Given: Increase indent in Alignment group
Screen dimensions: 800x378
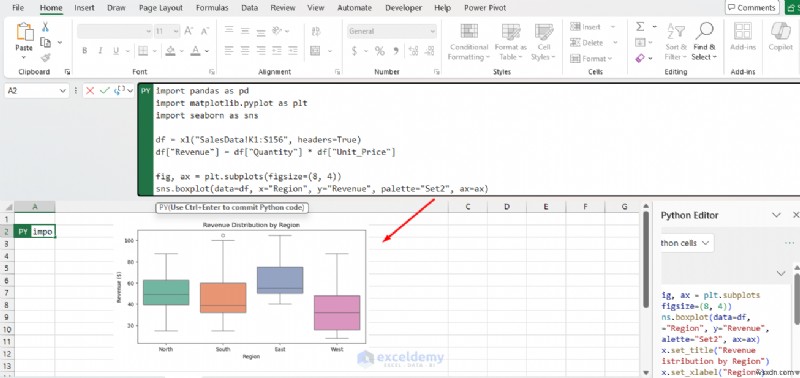Looking at the screenshot, I should 293,51.
